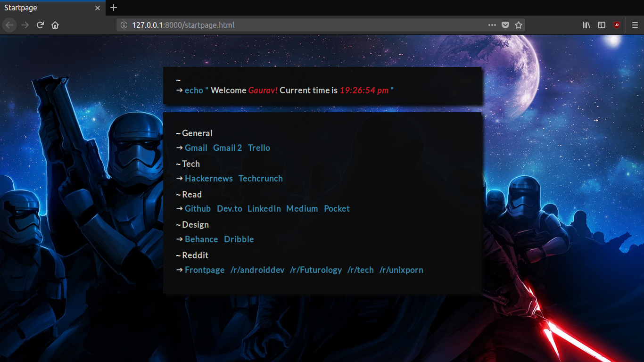Open the Gmail 2 link
Viewport: 644px width, 362px height.
pyautogui.click(x=227, y=148)
